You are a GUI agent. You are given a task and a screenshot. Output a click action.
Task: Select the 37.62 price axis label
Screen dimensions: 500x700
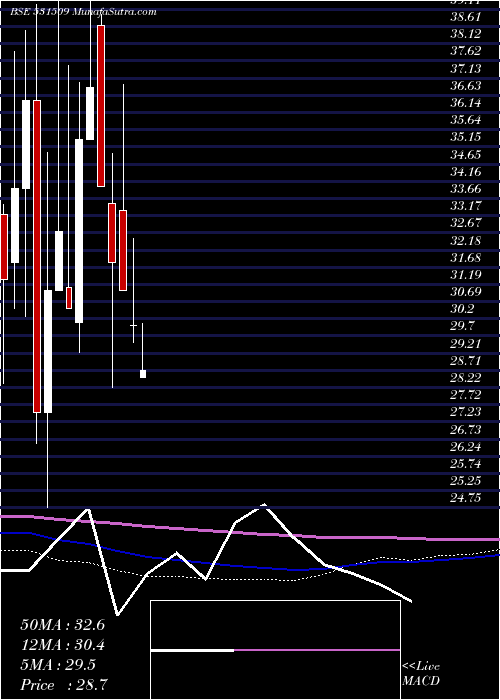tap(466, 51)
